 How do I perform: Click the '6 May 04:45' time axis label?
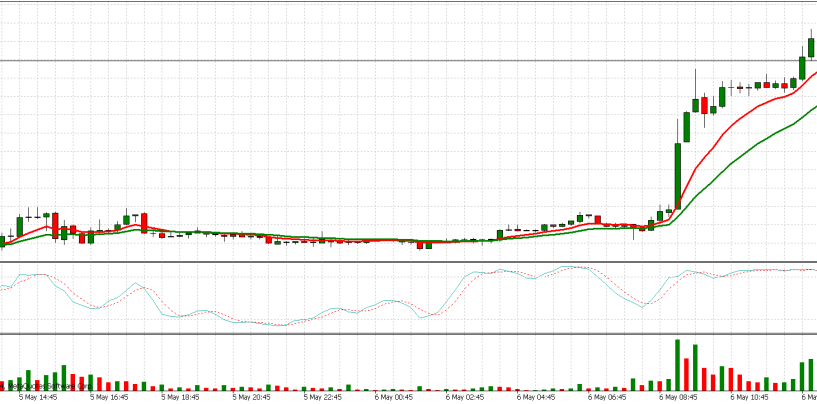537,397
